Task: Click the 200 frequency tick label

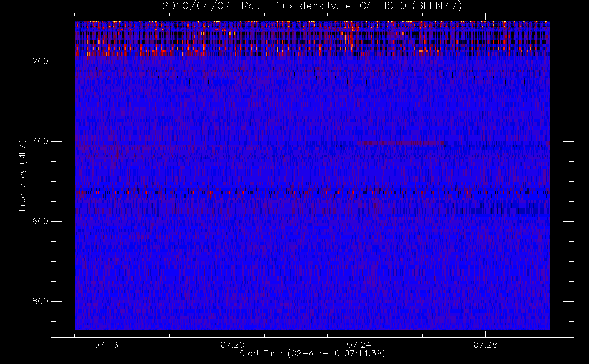Action: pos(40,61)
